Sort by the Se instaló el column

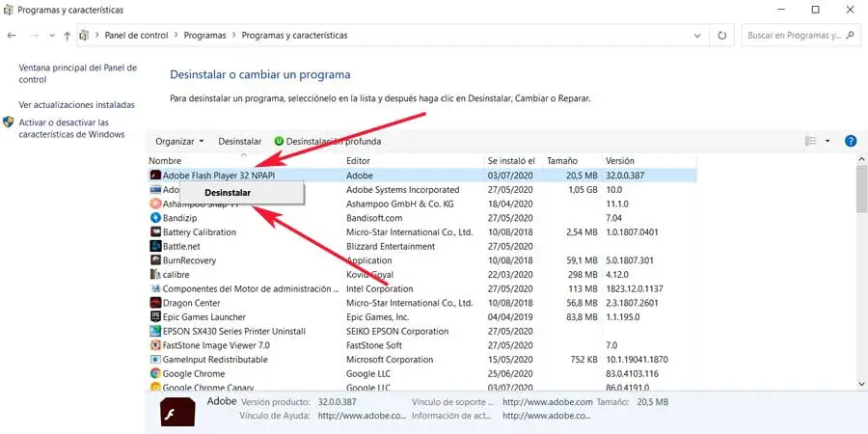tap(511, 161)
